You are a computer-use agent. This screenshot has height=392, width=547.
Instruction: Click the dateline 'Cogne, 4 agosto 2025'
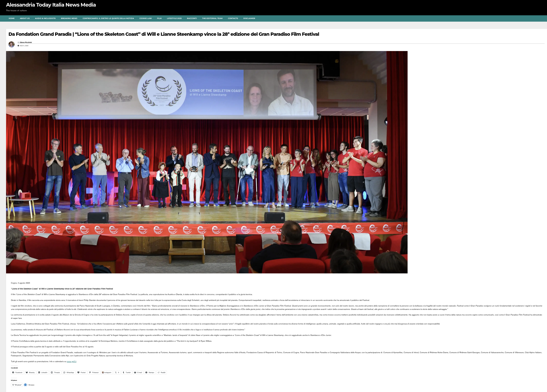[x=20, y=283]
